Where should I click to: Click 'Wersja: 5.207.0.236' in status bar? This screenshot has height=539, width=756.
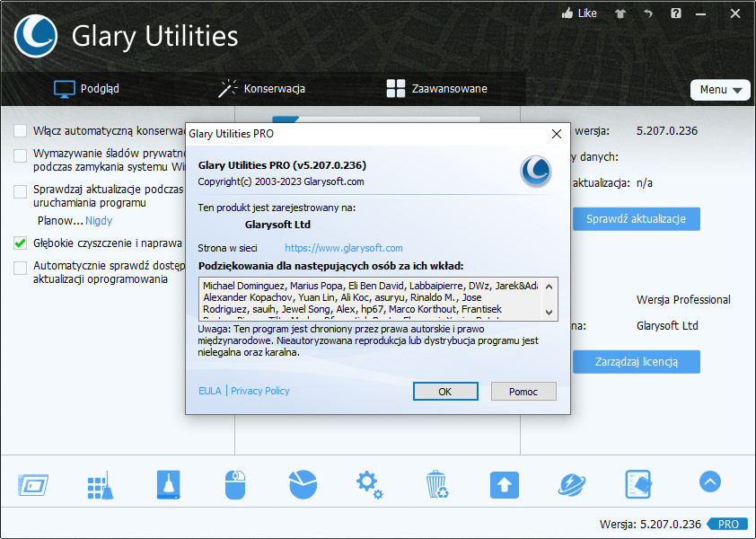click(x=650, y=524)
